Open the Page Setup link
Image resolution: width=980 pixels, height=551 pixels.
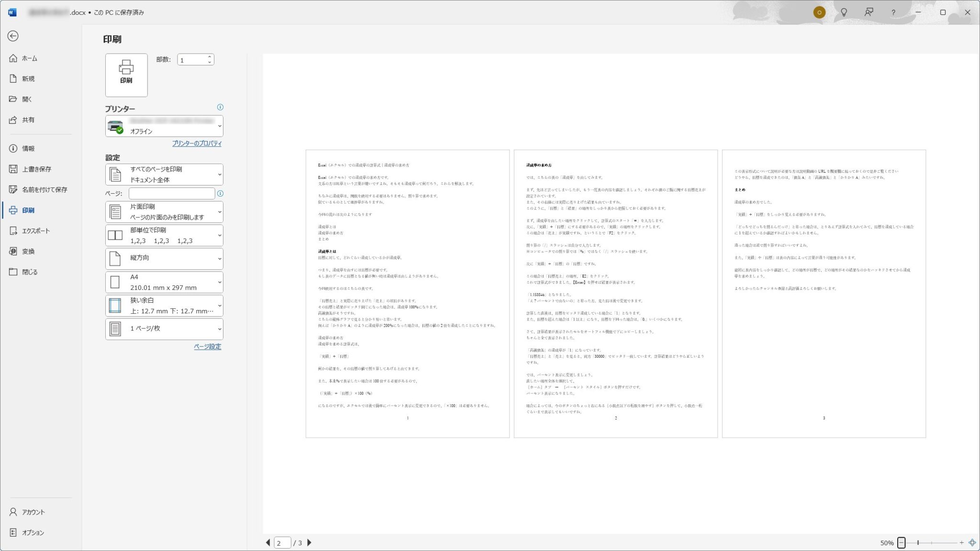[x=207, y=346]
